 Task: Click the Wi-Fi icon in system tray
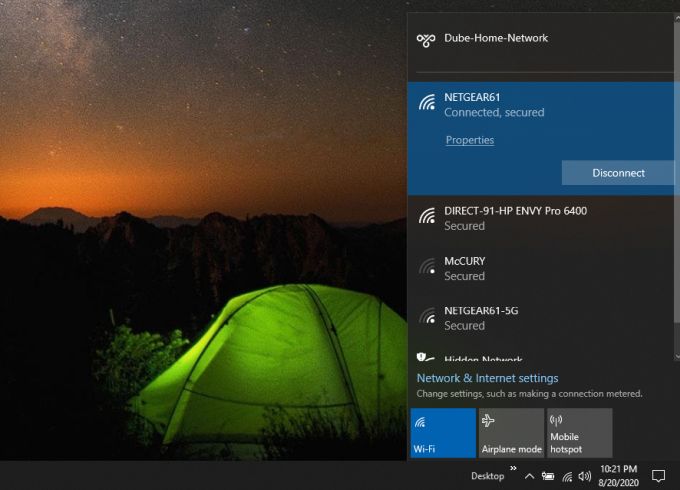pos(567,476)
